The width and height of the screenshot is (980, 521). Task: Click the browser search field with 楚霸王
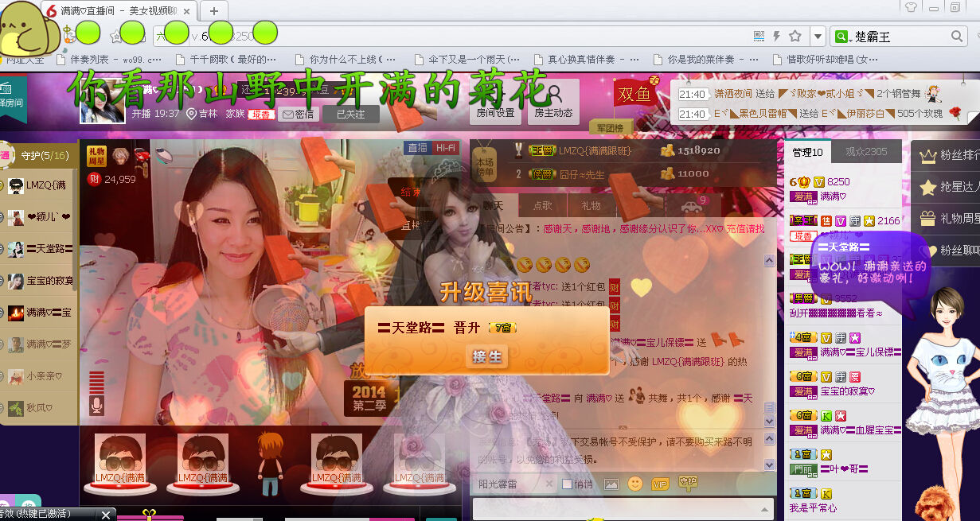[900, 37]
